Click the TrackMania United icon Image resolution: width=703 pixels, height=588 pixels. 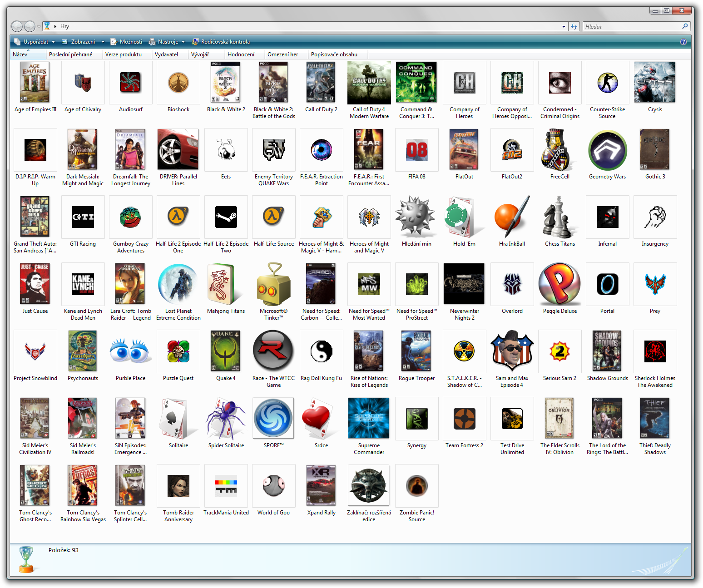coord(226,486)
